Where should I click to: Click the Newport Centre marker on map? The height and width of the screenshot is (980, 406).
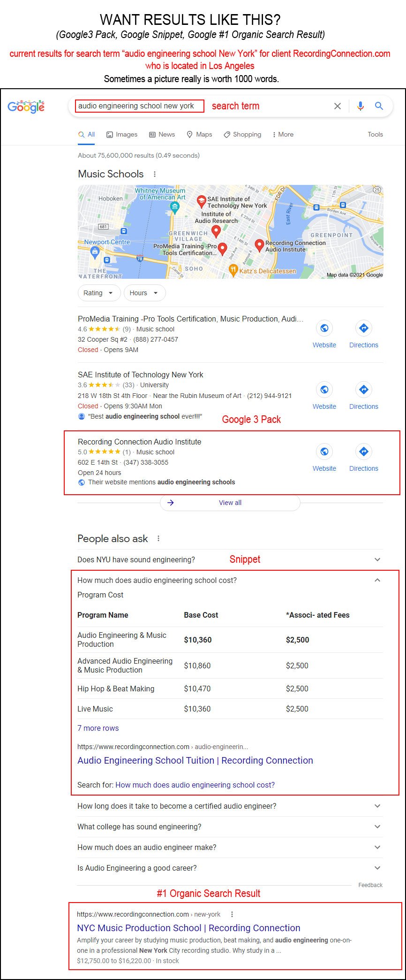[x=95, y=253]
